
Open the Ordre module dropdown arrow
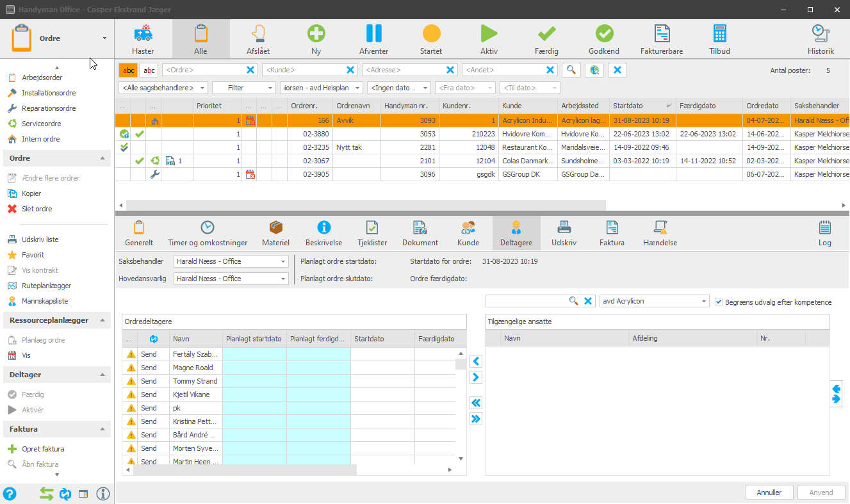coord(104,39)
